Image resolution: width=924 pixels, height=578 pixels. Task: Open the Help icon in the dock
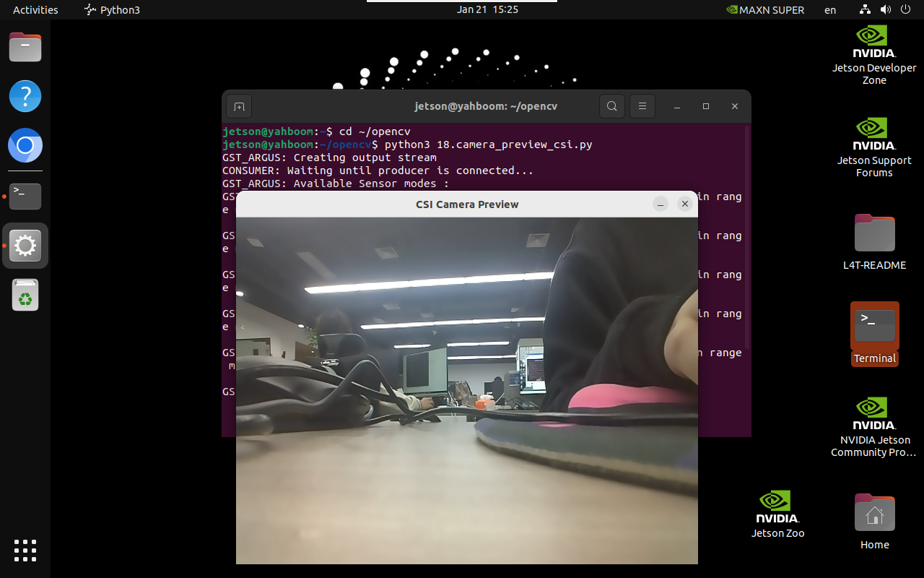25,96
